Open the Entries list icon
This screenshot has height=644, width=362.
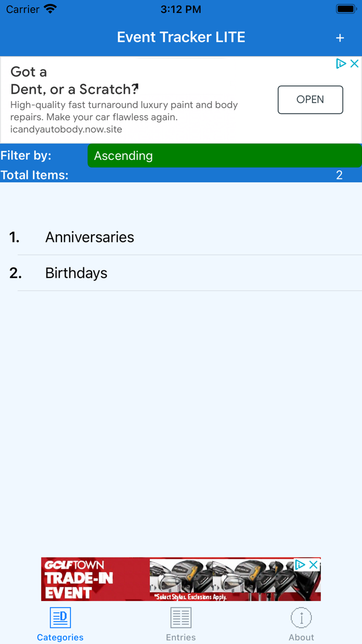coord(180,617)
